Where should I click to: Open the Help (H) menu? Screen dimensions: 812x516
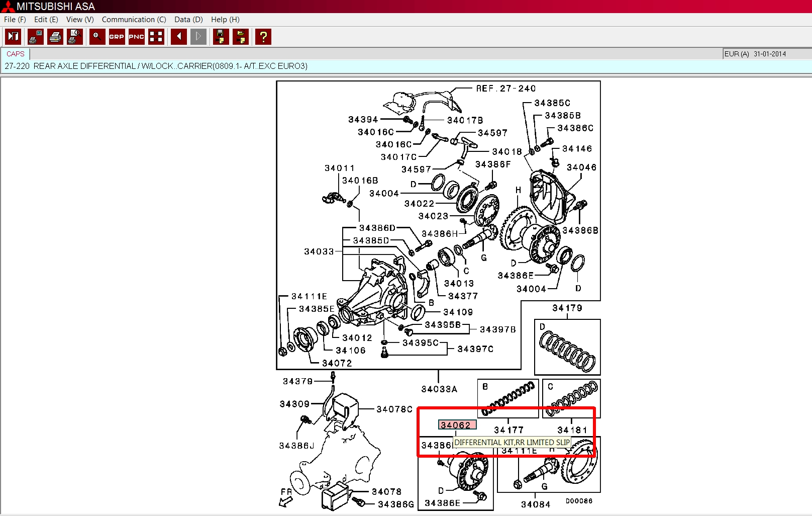pos(225,20)
